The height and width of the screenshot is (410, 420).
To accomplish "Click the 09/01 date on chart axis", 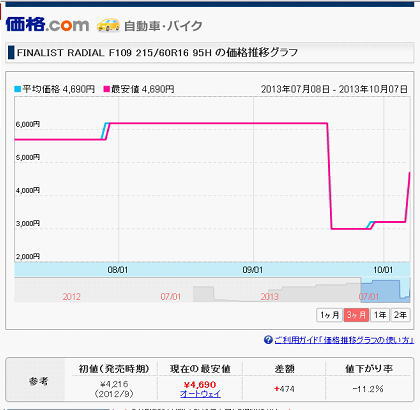I will (253, 270).
